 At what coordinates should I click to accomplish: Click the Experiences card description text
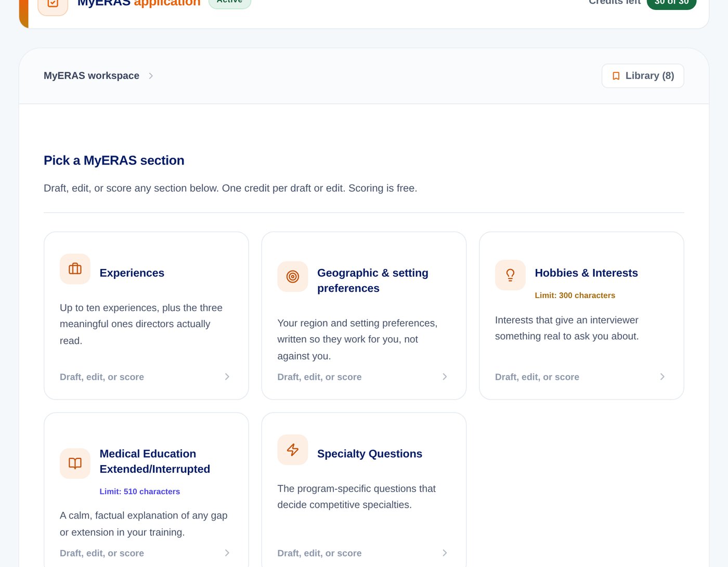141,324
